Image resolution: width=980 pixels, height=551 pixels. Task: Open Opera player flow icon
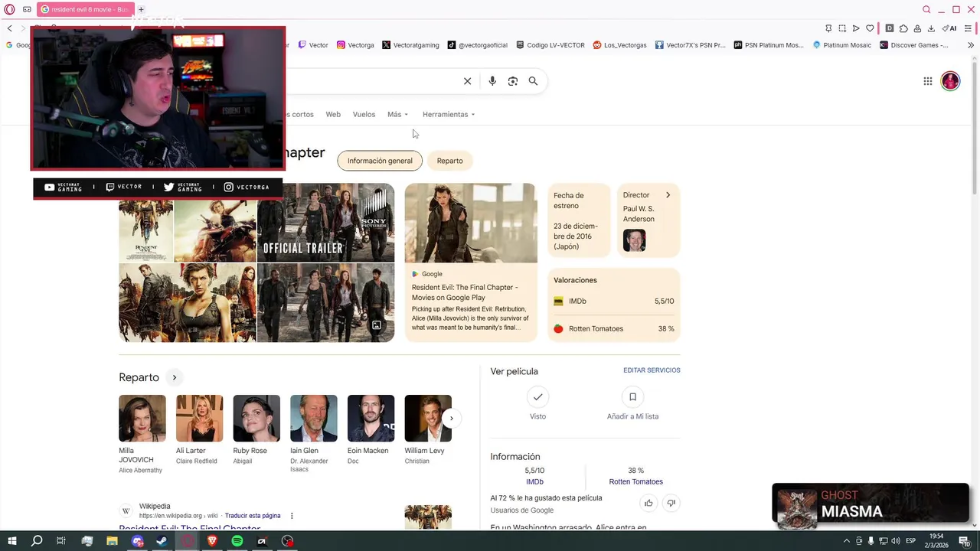click(856, 28)
